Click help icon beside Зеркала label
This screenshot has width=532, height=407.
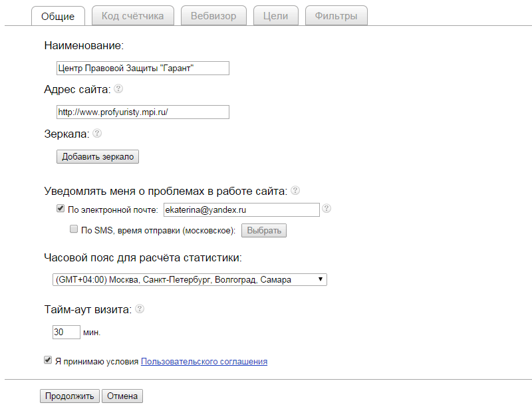tap(97, 133)
